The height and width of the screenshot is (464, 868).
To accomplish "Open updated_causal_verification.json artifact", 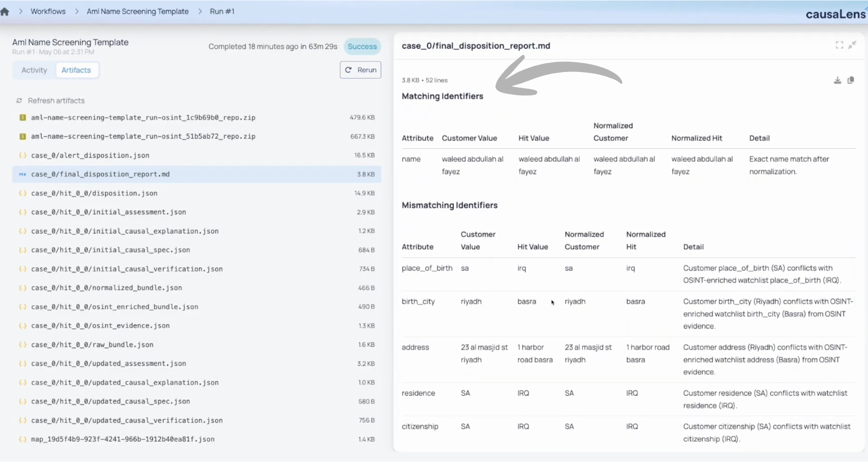I will [197, 420].
